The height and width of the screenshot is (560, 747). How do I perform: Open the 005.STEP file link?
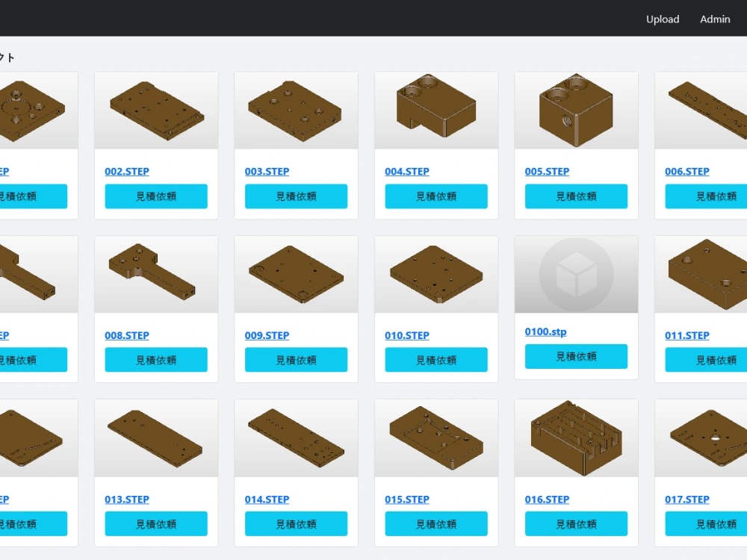coord(547,172)
